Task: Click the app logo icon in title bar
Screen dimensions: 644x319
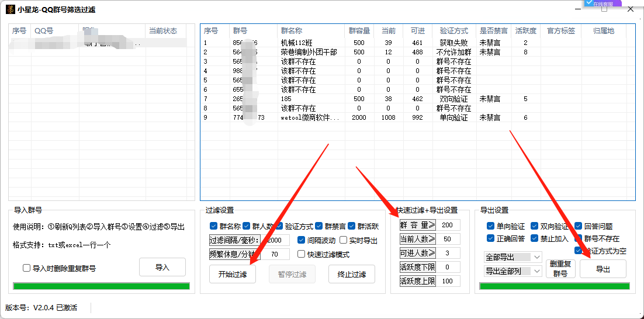Action: [x=10, y=9]
